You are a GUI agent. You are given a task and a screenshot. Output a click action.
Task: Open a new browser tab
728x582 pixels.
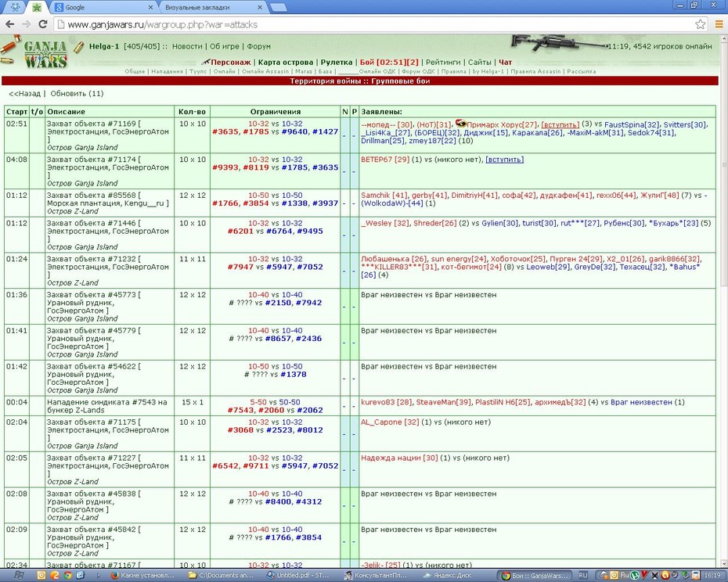(x=278, y=7)
